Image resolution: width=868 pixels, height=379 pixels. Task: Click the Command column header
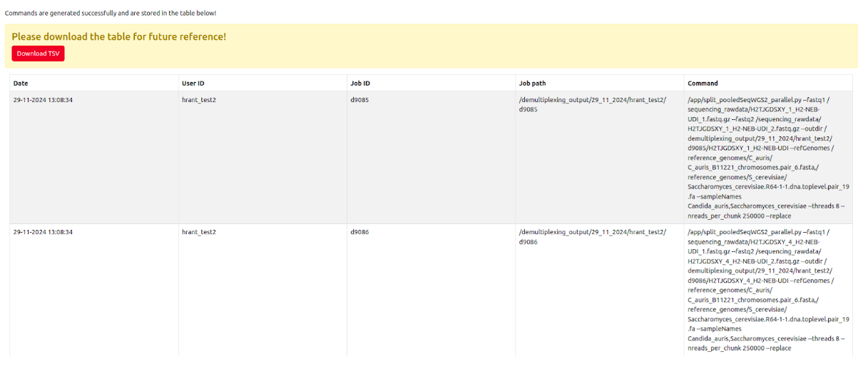coord(703,84)
